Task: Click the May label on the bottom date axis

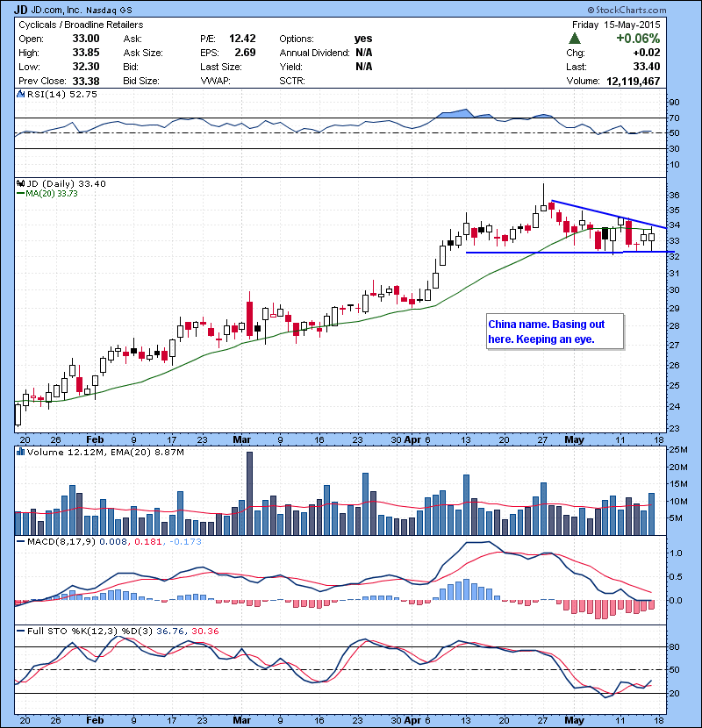Action: pyautogui.click(x=574, y=720)
